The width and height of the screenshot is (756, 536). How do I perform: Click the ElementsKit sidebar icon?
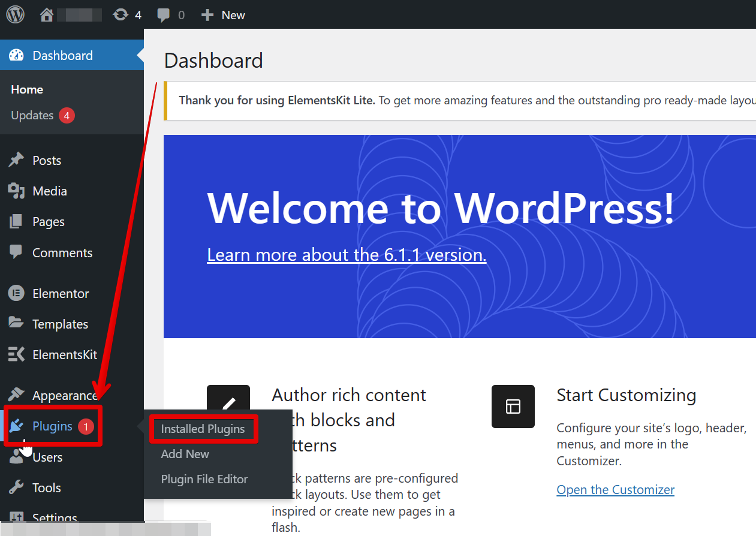tap(16, 354)
